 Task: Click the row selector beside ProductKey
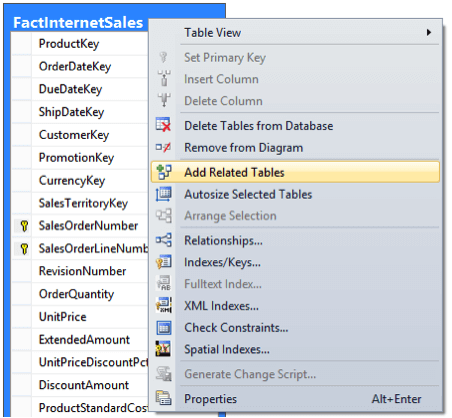[22, 44]
